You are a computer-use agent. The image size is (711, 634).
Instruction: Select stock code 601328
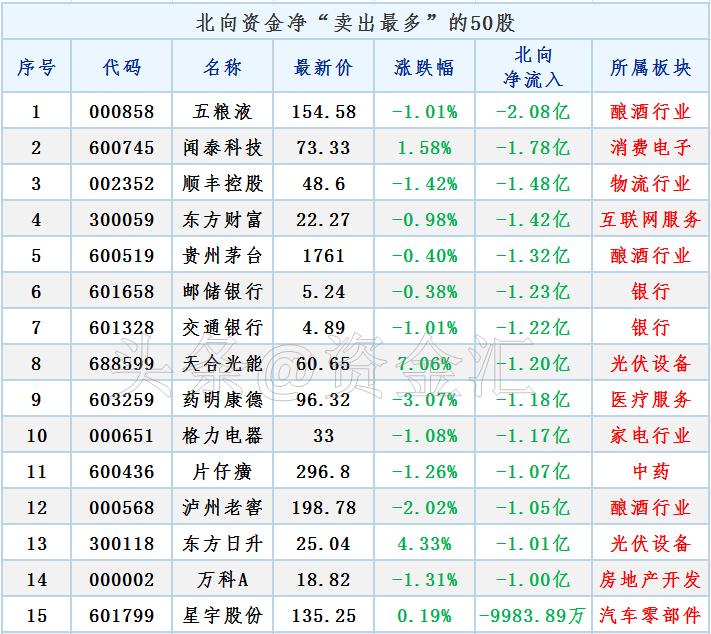pyautogui.click(x=122, y=327)
